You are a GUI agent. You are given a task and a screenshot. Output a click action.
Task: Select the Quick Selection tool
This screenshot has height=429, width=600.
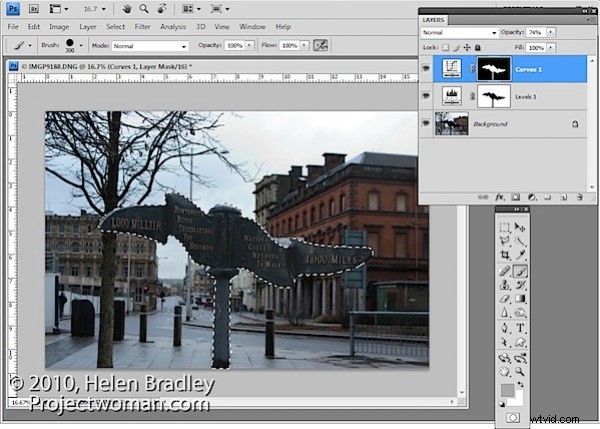(520, 241)
